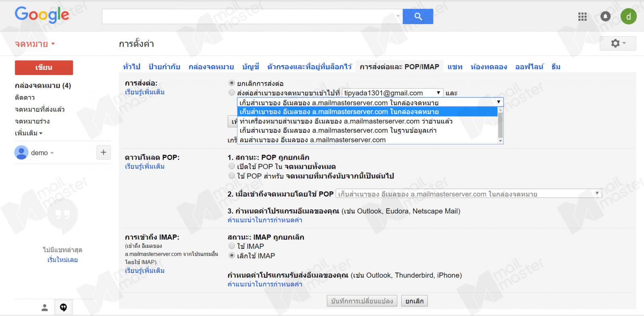Open IMAP คำแนะนำในการกำหนดค่า link
Viewport: 644px width, 316px height.
[265, 284]
